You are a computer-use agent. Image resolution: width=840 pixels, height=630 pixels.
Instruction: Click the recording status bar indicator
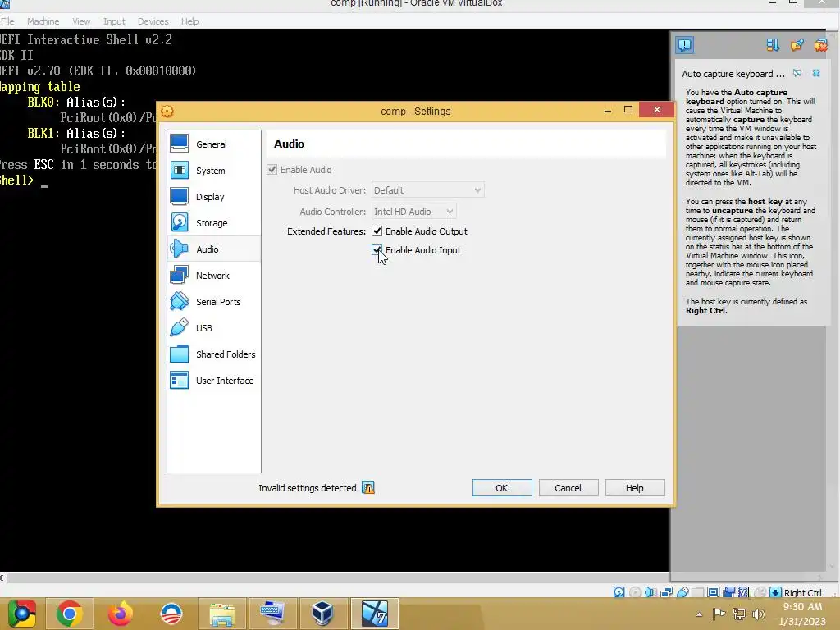pos(729,592)
